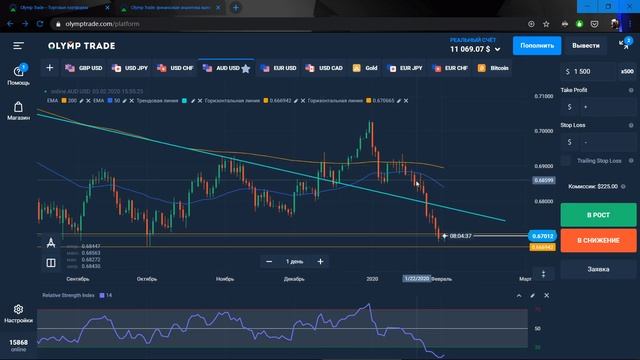Switch to the EUR CHF tab
The width and height of the screenshot is (640, 360).
pyautogui.click(x=450, y=68)
